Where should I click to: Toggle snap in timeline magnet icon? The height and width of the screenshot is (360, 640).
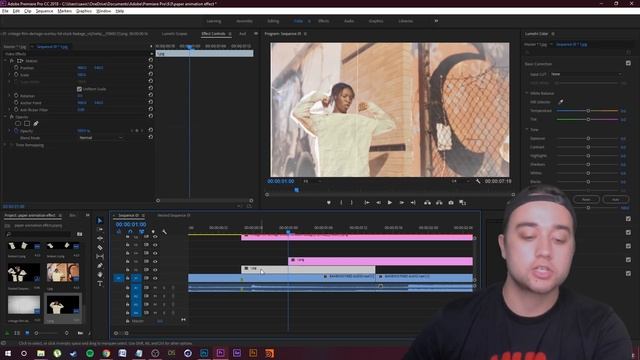130,232
